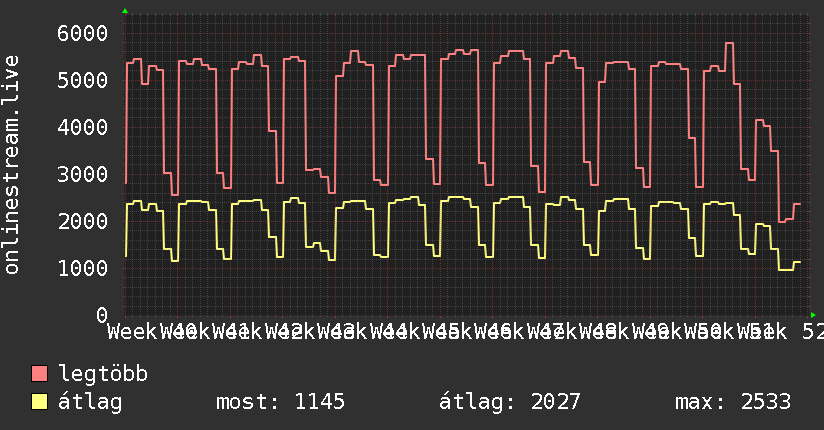
Task: Click the onlinestream.live vertical axis title
Action: tap(11, 165)
